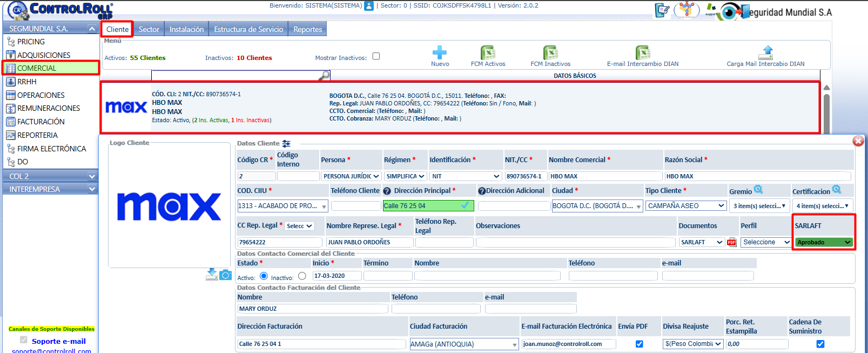The width and height of the screenshot is (868, 353).
Task: Click the Soporte e-mail link
Action: pyautogui.click(x=59, y=341)
